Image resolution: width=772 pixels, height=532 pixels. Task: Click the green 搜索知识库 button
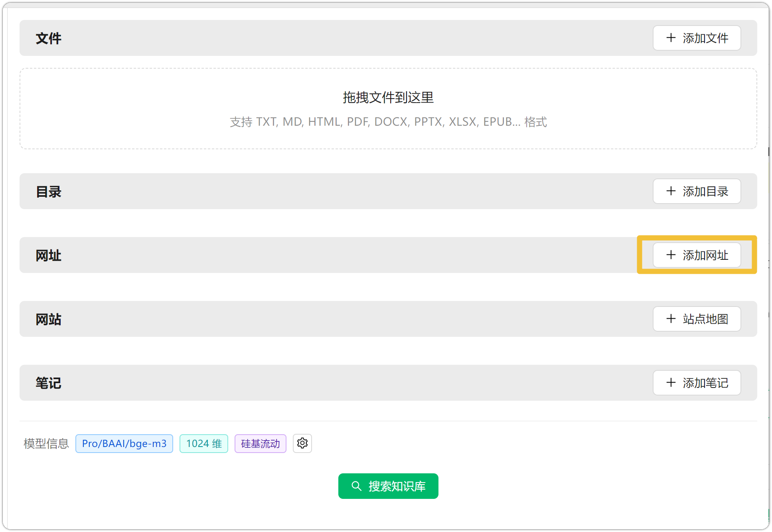click(388, 486)
